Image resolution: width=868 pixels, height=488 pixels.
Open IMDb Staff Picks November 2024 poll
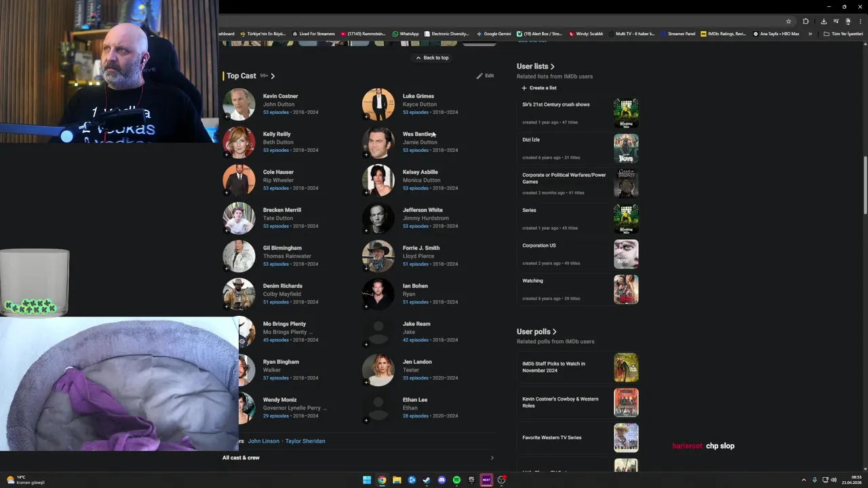tap(553, 367)
